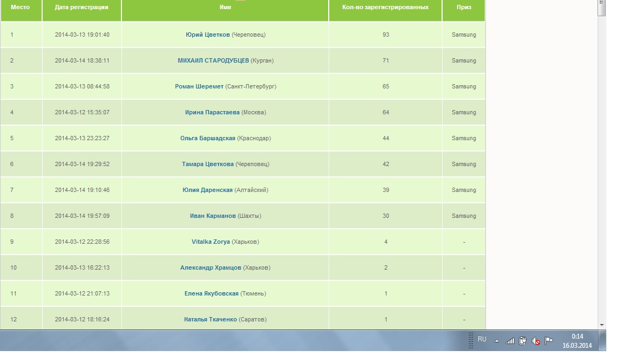Image resolution: width=624 pixels, height=364 pixels.
Task: Select the date 2014-03-13 19:01:40
Action: (x=82, y=35)
